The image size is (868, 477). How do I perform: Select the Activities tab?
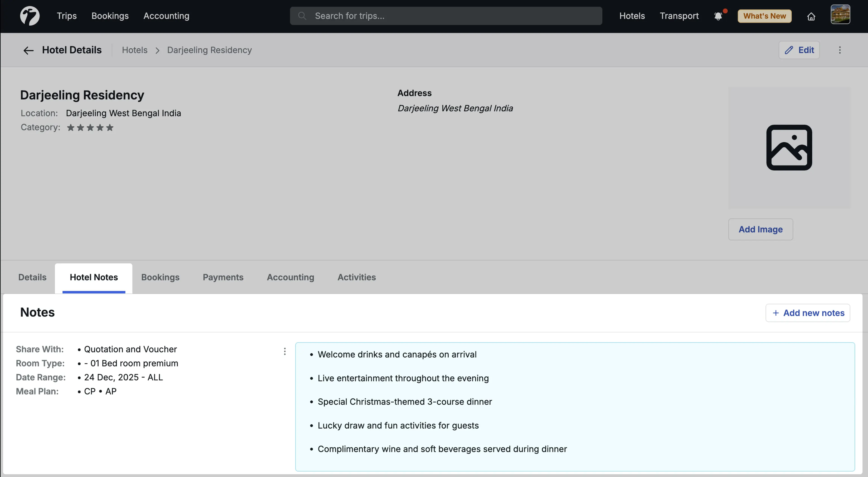[356, 277]
